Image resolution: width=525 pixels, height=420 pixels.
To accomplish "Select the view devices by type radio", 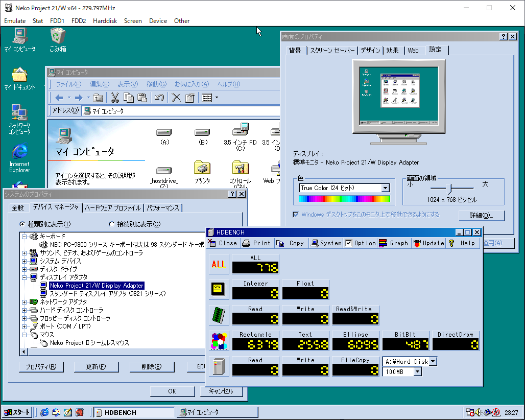I will (22, 224).
